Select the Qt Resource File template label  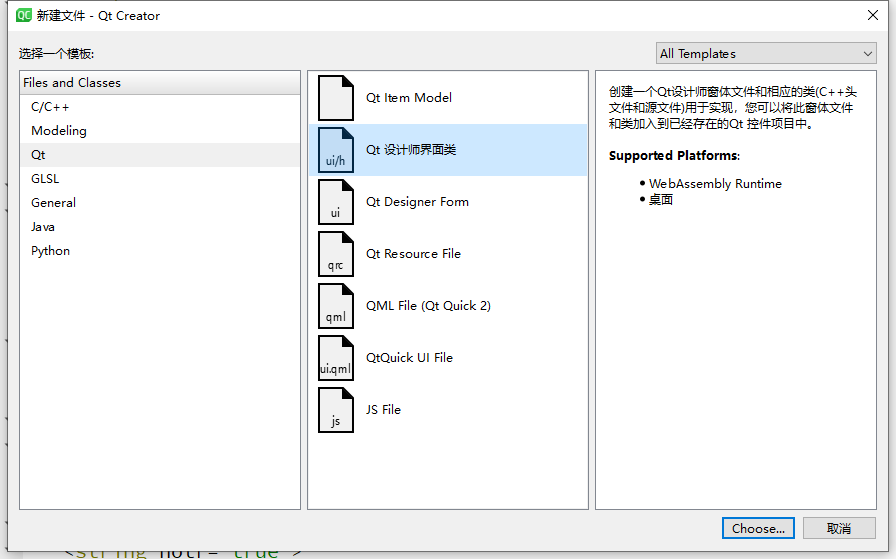[413, 254]
